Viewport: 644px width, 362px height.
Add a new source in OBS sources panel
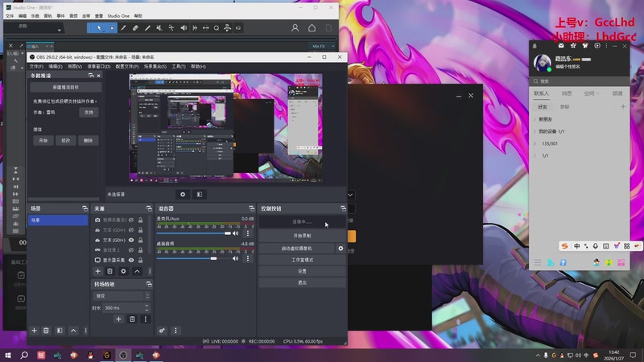pyautogui.click(x=98, y=272)
